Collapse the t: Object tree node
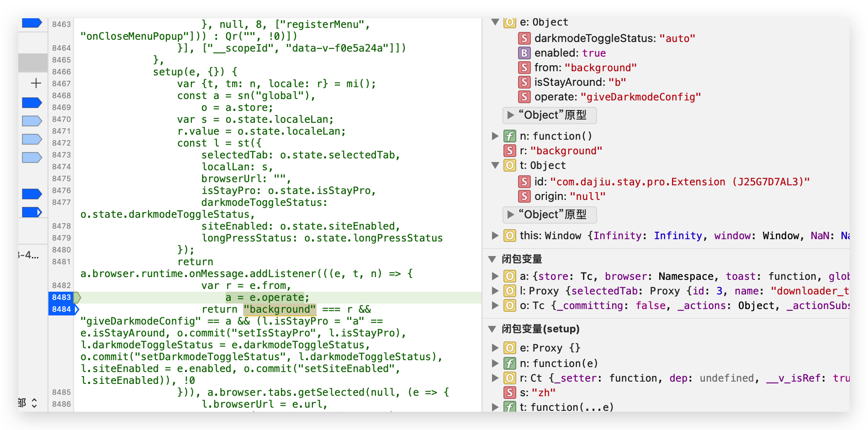The height and width of the screenshot is (430, 868). pyautogui.click(x=495, y=165)
